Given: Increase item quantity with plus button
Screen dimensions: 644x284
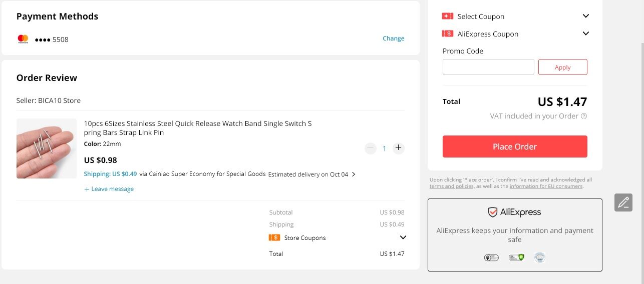Looking at the screenshot, I should click(x=398, y=147).
